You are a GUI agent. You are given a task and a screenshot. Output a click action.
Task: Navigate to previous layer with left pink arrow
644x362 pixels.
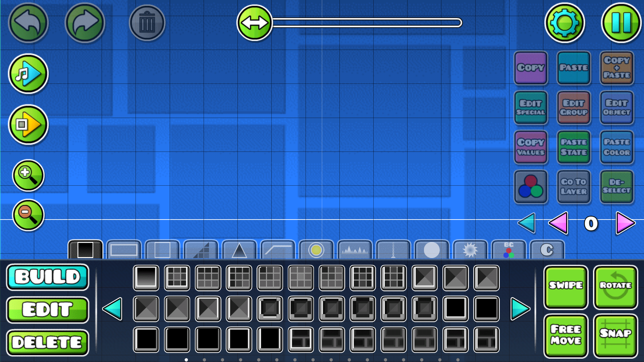(x=558, y=223)
